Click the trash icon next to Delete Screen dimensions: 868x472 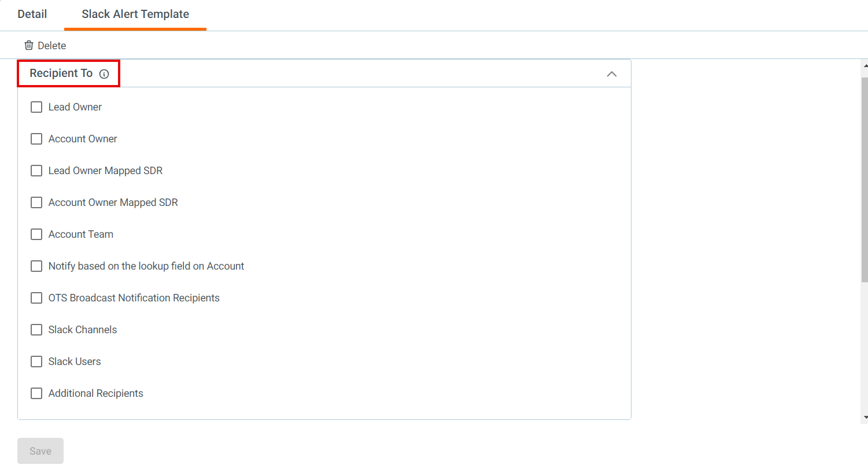[29, 45]
